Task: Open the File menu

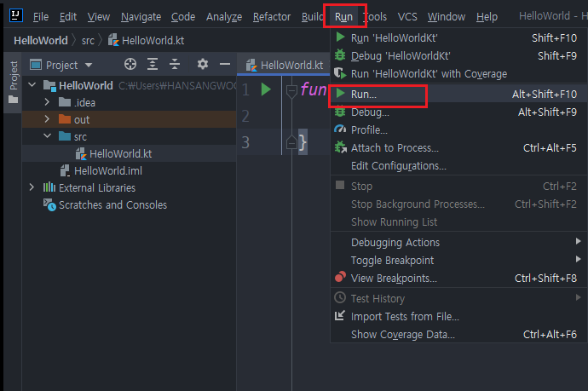Action: click(41, 17)
